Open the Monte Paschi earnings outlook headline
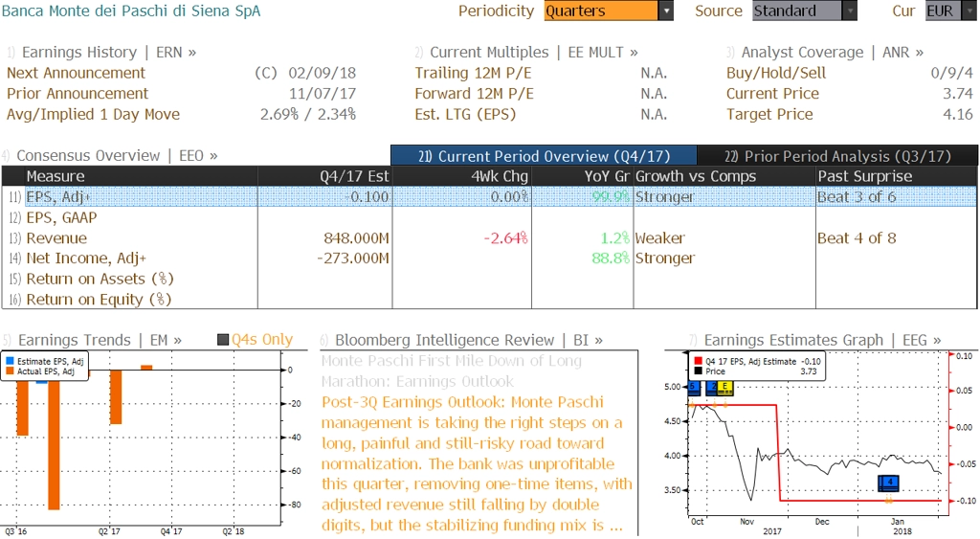Viewport: 980px width, 539px height. pyautogui.click(x=452, y=371)
